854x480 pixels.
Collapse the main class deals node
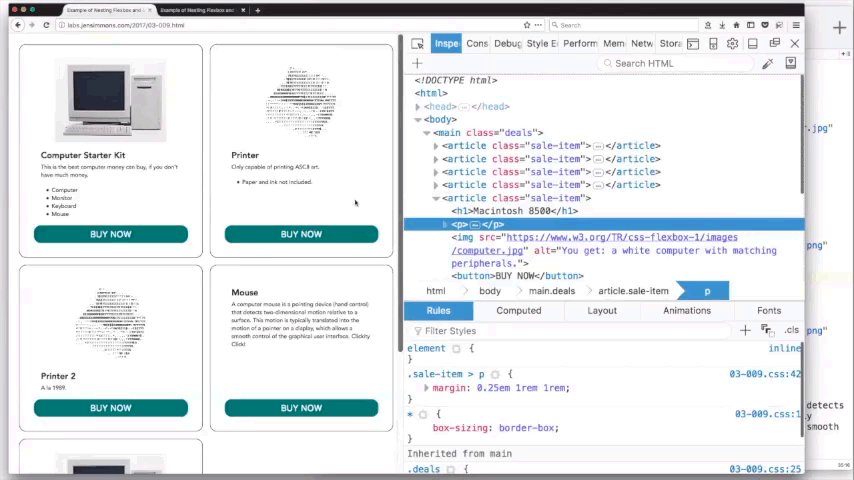[426, 133]
